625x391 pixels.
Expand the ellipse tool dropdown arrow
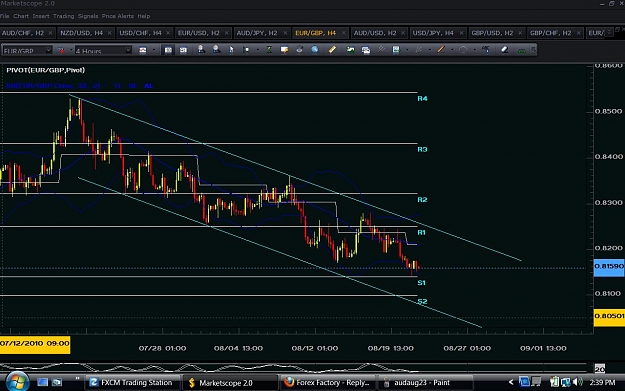pyautogui.click(x=474, y=50)
